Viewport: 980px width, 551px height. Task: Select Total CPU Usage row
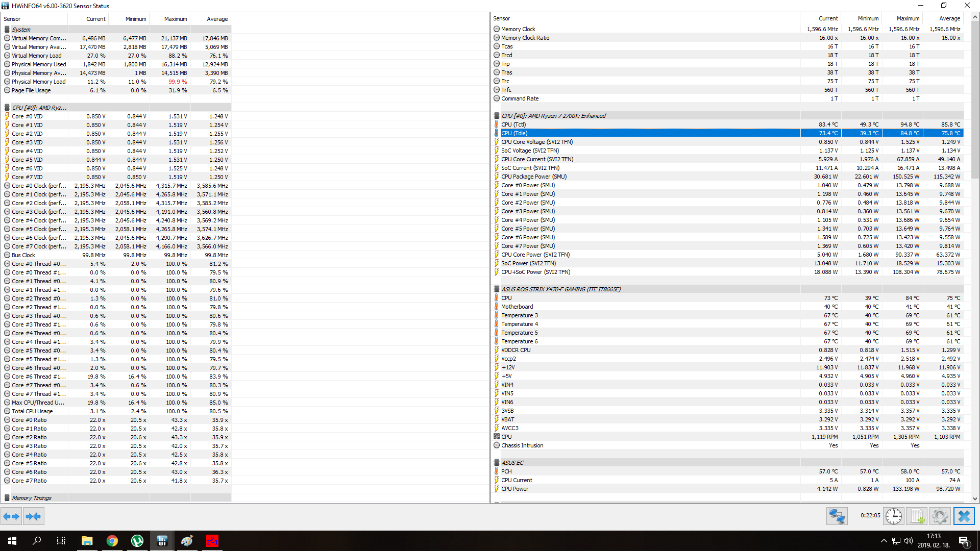[116, 411]
